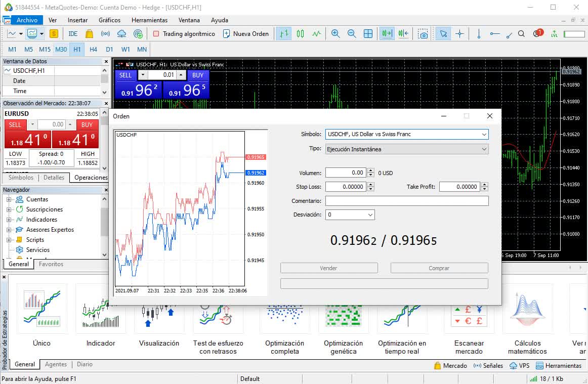Zoom out on the chart
588x384 pixels.
tap(351, 34)
